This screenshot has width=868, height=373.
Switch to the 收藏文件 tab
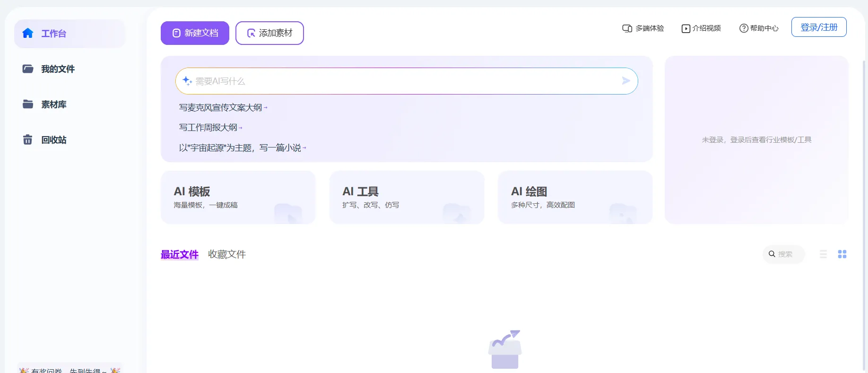pyautogui.click(x=227, y=254)
